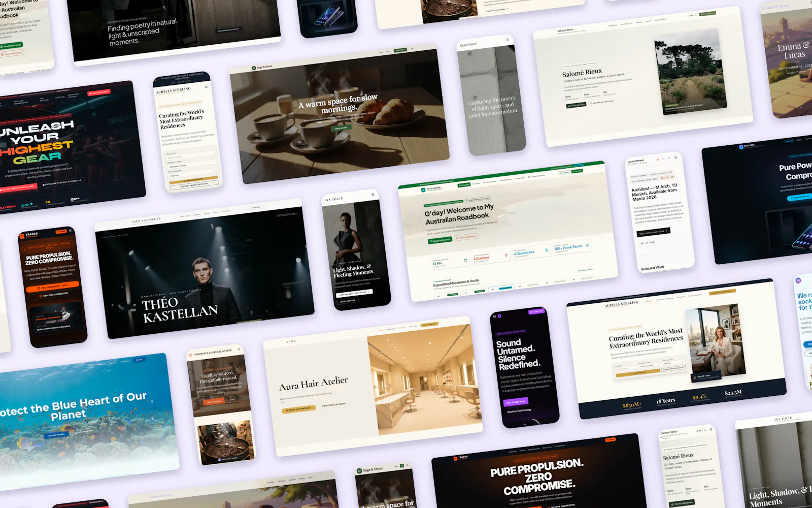Open hamburger menu on Sound Untamed phone mockup

[494, 316]
